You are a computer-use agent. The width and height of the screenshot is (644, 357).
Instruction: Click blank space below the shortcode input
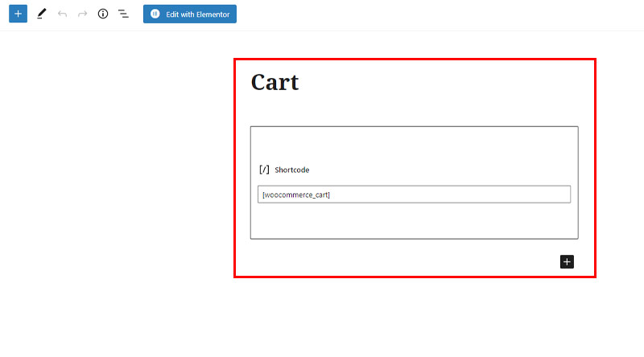[414, 220]
